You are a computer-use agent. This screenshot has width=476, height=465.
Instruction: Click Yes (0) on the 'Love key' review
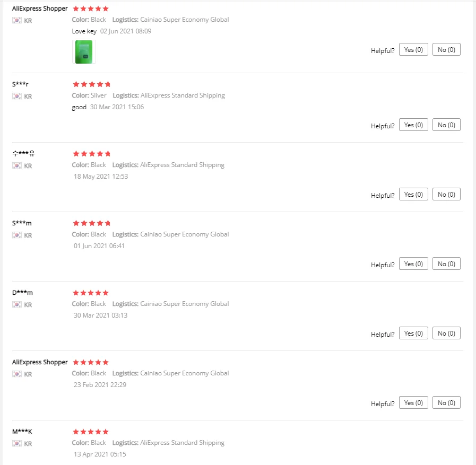tap(413, 50)
